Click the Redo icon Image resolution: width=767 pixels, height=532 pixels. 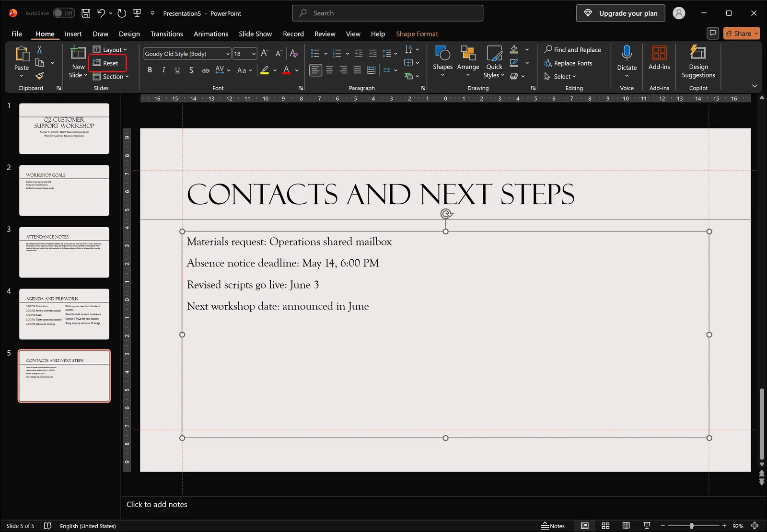(x=122, y=13)
